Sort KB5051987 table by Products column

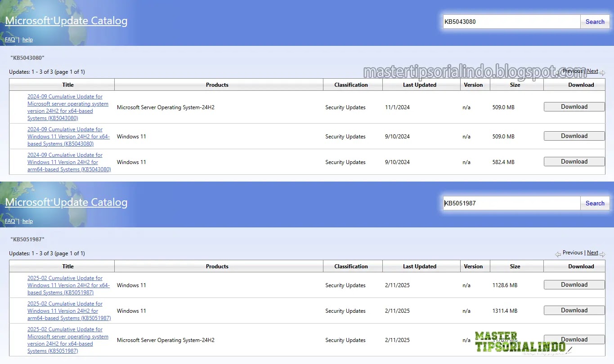tap(217, 266)
